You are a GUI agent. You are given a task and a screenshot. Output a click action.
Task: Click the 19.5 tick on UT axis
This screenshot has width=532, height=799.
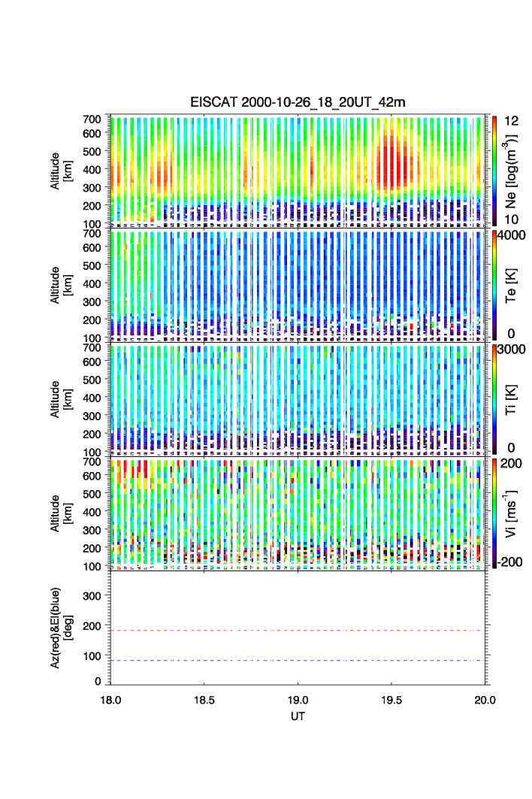(x=392, y=699)
